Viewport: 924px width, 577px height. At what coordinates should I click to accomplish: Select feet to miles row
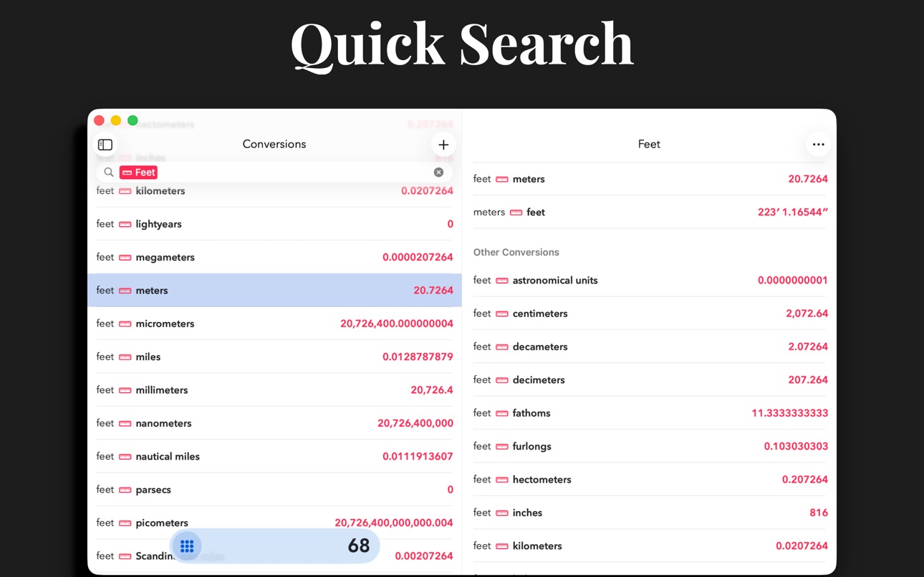pyautogui.click(x=274, y=357)
